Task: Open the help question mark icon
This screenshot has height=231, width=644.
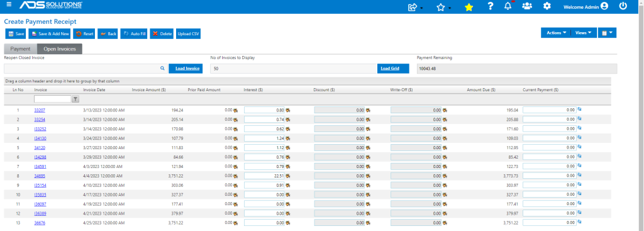Action: 490,6
